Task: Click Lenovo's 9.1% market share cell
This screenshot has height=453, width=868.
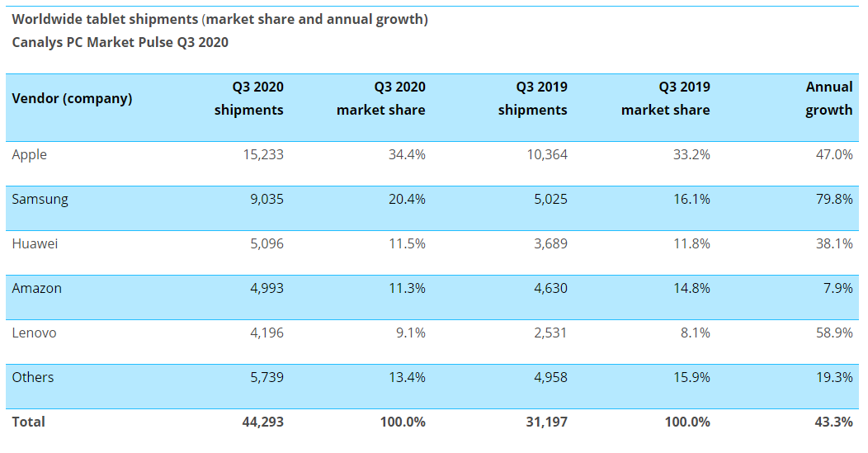Action: (411, 333)
